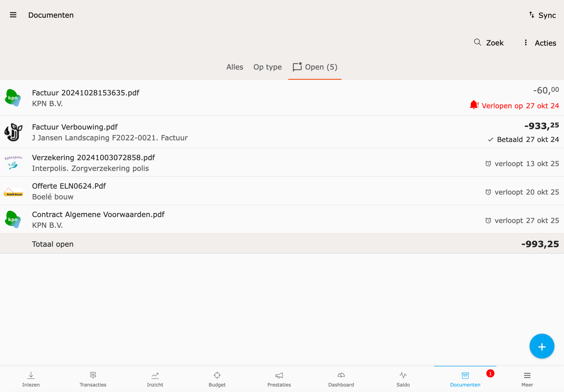The height and width of the screenshot is (392, 564).
Task: Click alarm clock icon for 20 okt 25
Action: pyautogui.click(x=488, y=192)
